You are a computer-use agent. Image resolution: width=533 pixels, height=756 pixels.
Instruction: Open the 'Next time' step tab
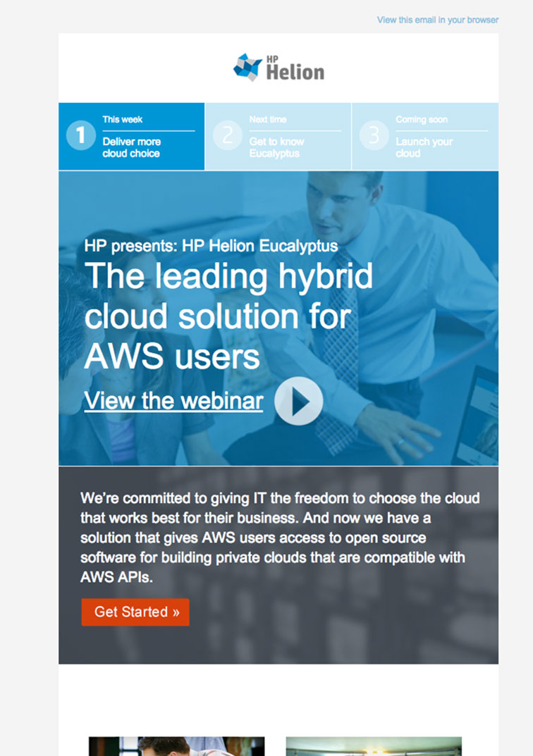click(278, 137)
